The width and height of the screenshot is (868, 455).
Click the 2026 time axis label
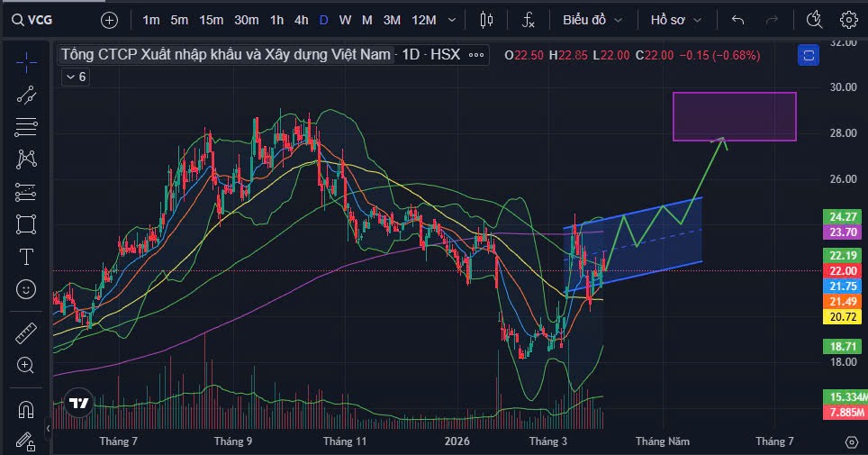click(x=457, y=441)
